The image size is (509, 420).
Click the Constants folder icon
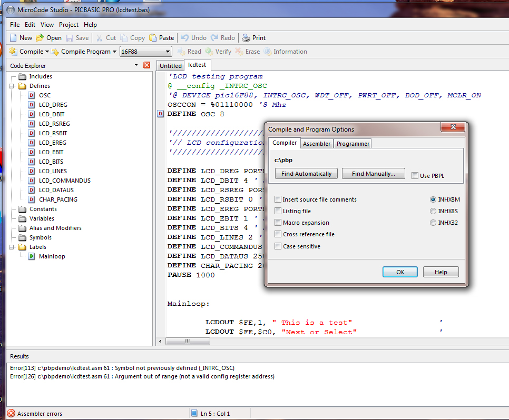point(22,209)
